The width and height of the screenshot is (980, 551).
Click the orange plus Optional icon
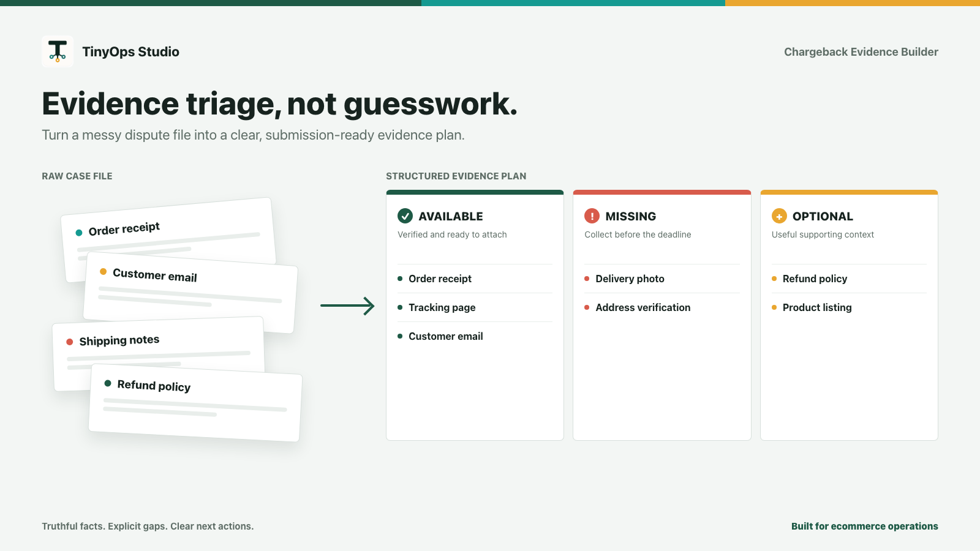pyautogui.click(x=779, y=216)
